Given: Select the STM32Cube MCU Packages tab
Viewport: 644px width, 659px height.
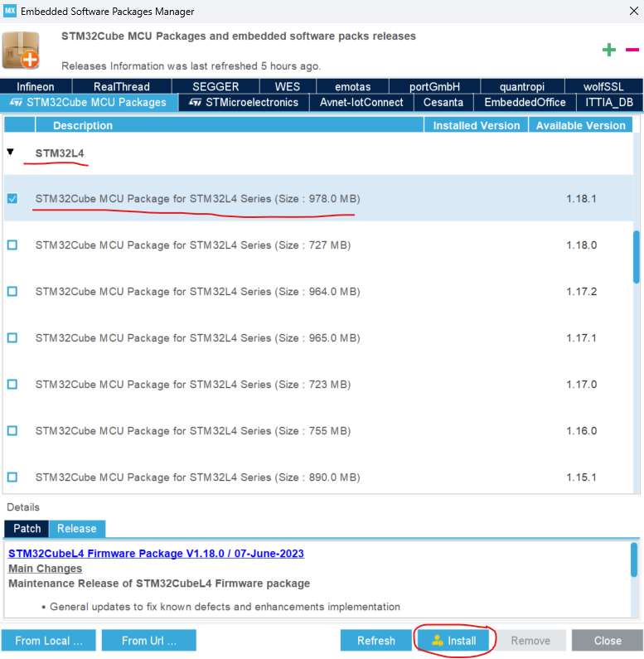Looking at the screenshot, I should 90,103.
